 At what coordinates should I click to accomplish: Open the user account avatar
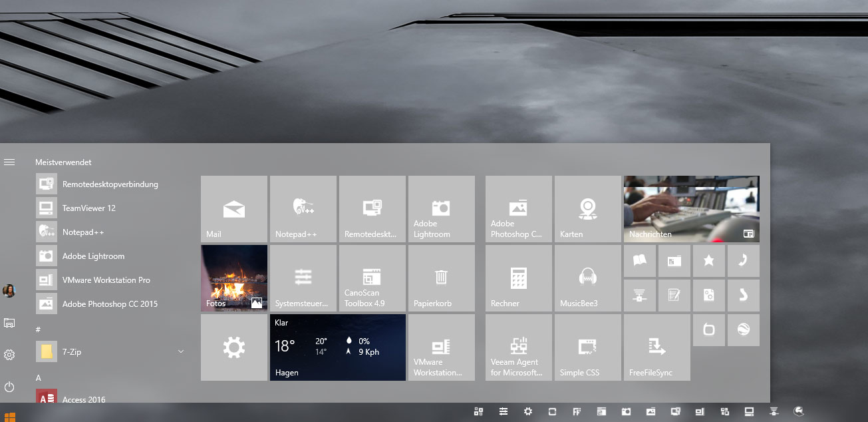pyautogui.click(x=9, y=291)
